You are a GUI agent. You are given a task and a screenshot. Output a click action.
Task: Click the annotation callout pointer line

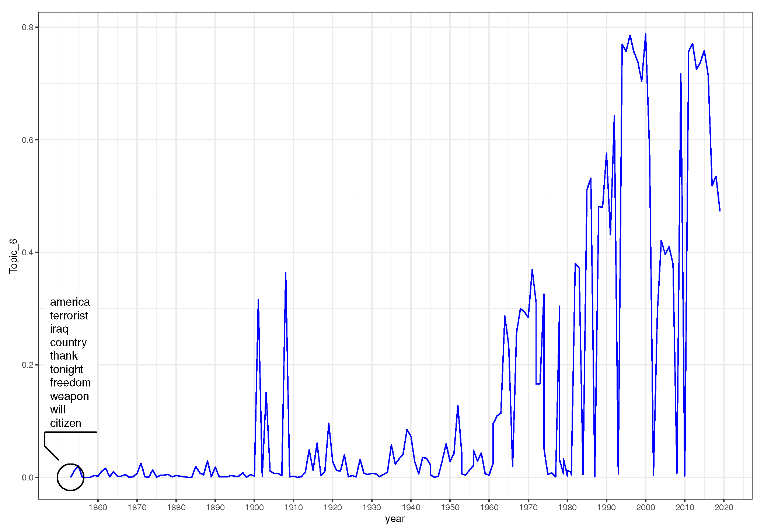51,452
